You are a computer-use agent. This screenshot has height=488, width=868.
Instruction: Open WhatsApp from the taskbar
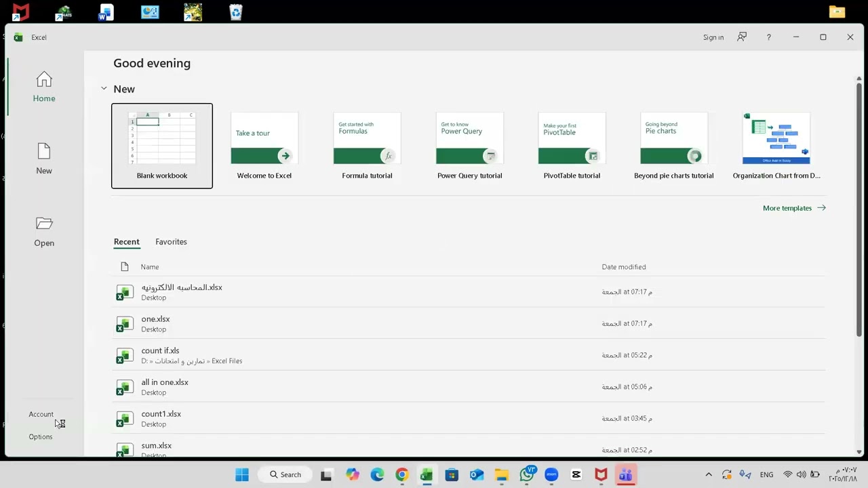(x=527, y=474)
